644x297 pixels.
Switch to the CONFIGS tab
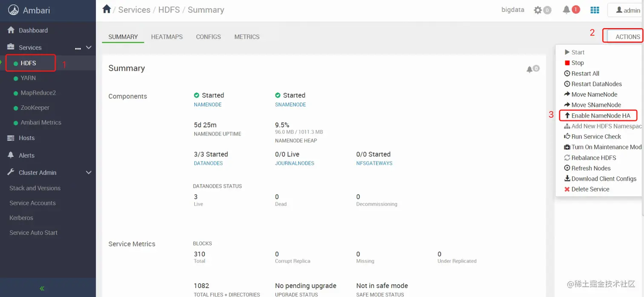208,37
